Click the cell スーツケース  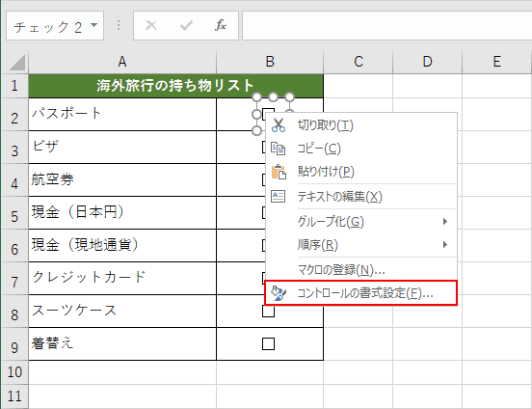tap(122, 311)
